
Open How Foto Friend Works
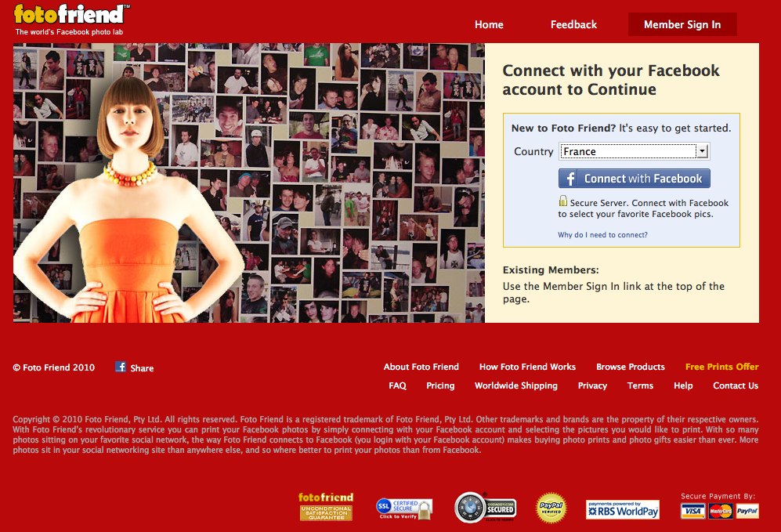[x=527, y=367]
